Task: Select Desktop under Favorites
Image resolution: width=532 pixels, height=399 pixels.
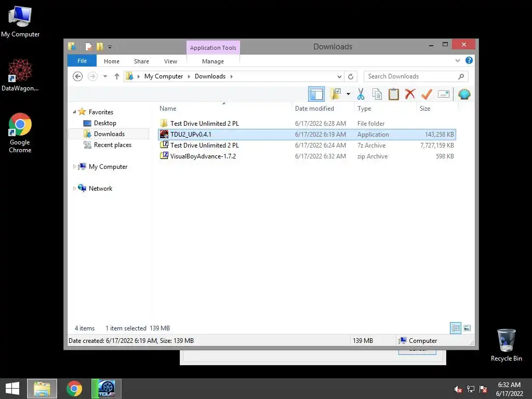Action: tap(105, 123)
